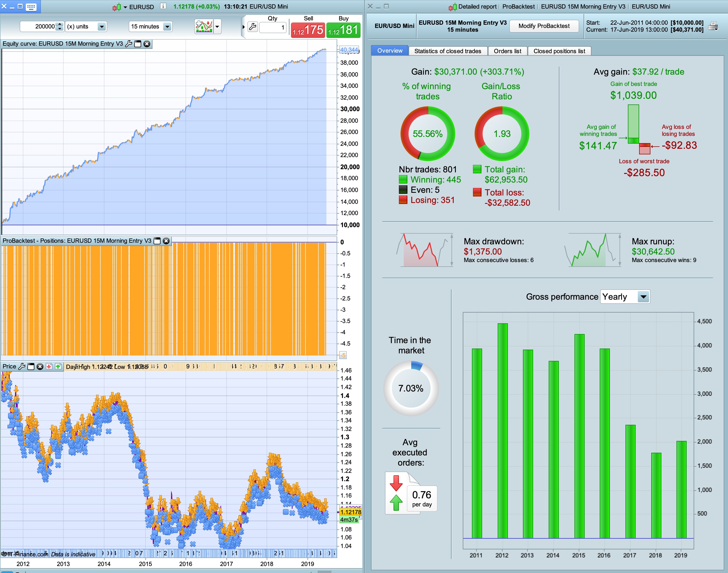
Task: Open the 15 minutes timeframe dropdown
Action: [167, 27]
